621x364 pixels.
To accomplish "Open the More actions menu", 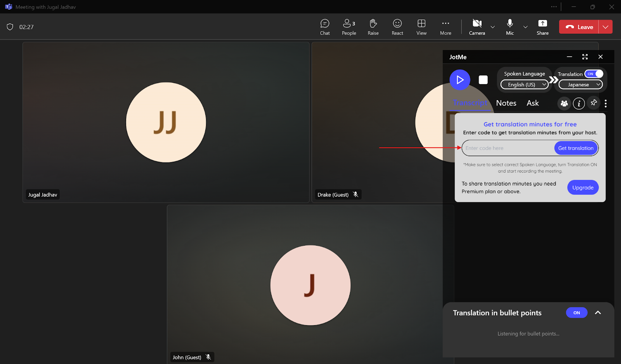I will click(446, 27).
